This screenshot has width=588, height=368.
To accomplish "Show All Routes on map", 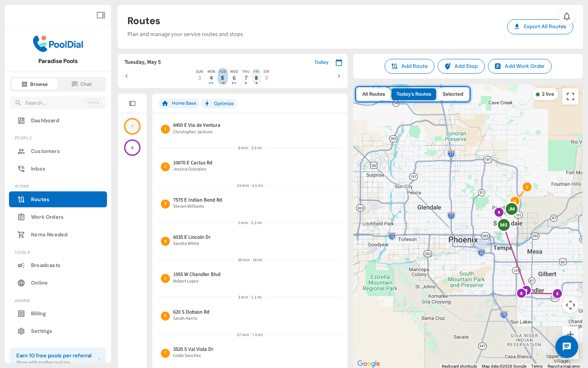I will (x=374, y=94).
